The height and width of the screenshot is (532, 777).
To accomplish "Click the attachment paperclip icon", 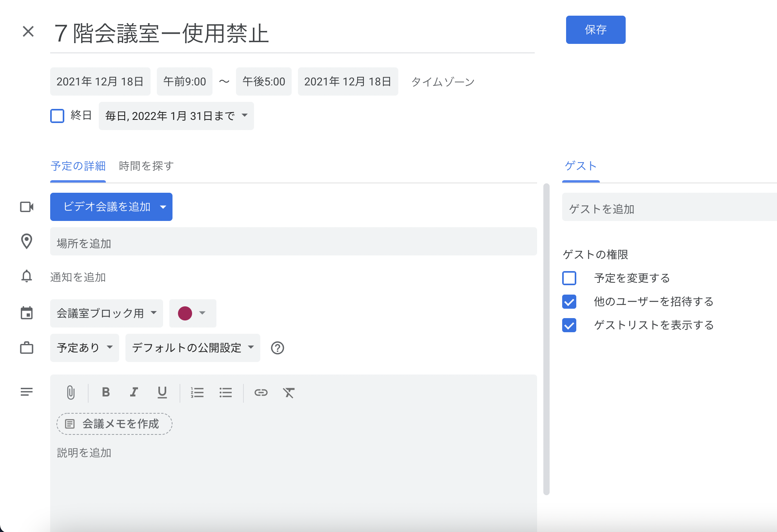I will coord(71,392).
